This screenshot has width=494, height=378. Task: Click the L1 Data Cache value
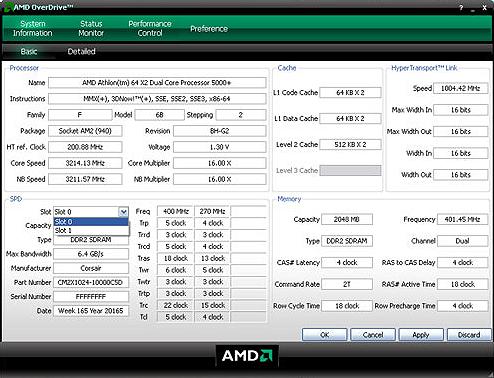[x=350, y=118]
